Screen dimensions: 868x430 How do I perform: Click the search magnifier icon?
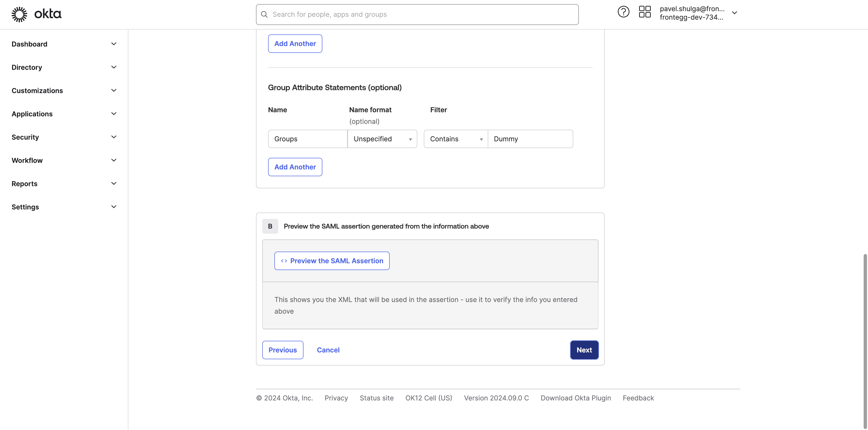264,15
